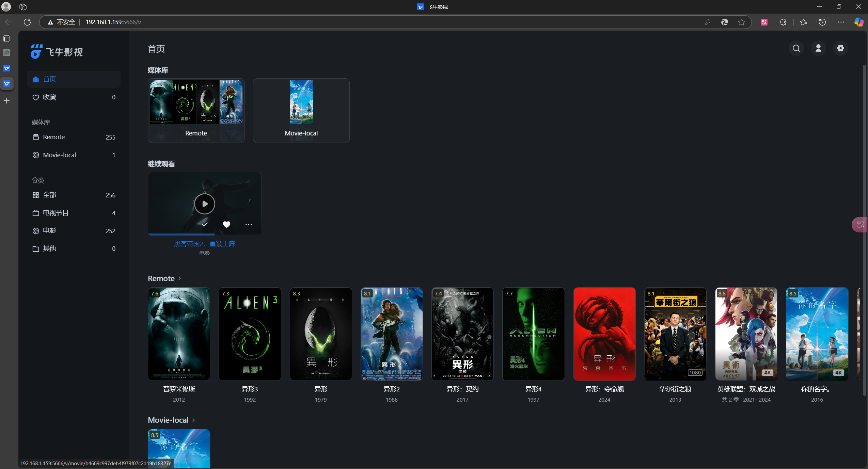This screenshot has width=868, height=469.
Task: Expand the Remote section chevron
Action: (x=180, y=278)
